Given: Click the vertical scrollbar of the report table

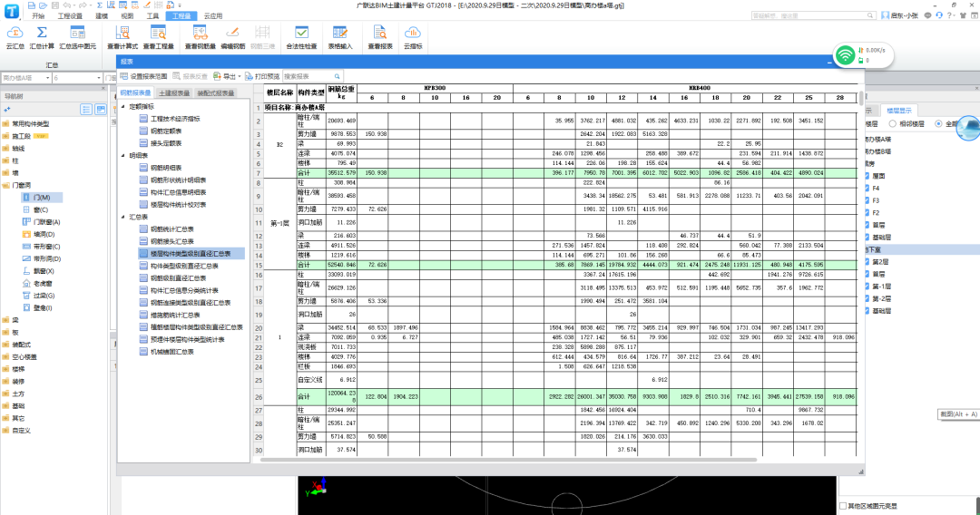Looking at the screenshot, I should coord(861,99).
